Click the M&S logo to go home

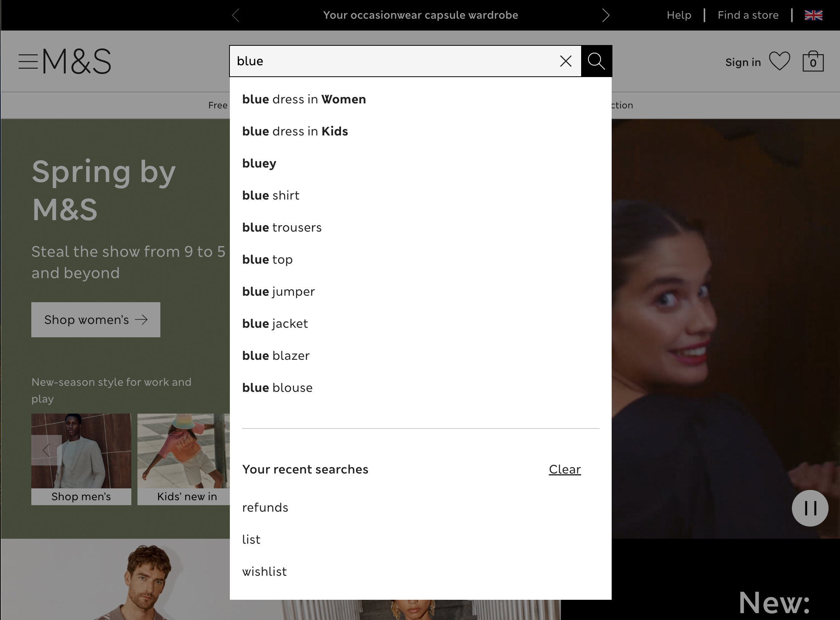click(76, 61)
